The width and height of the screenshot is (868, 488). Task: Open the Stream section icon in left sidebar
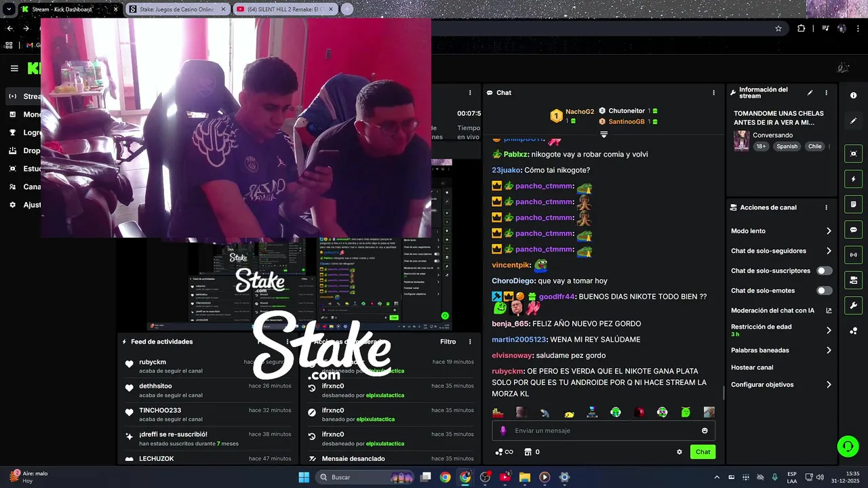pyautogui.click(x=12, y=96)
